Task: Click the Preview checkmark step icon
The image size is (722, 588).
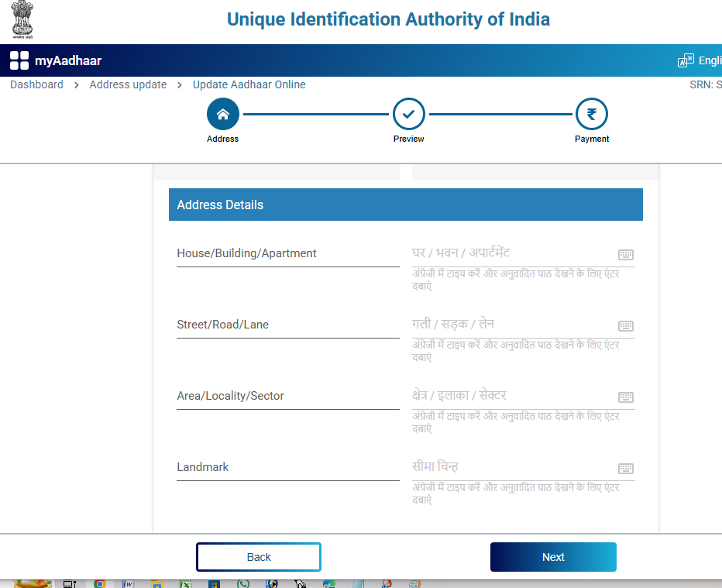Action: 409,114
